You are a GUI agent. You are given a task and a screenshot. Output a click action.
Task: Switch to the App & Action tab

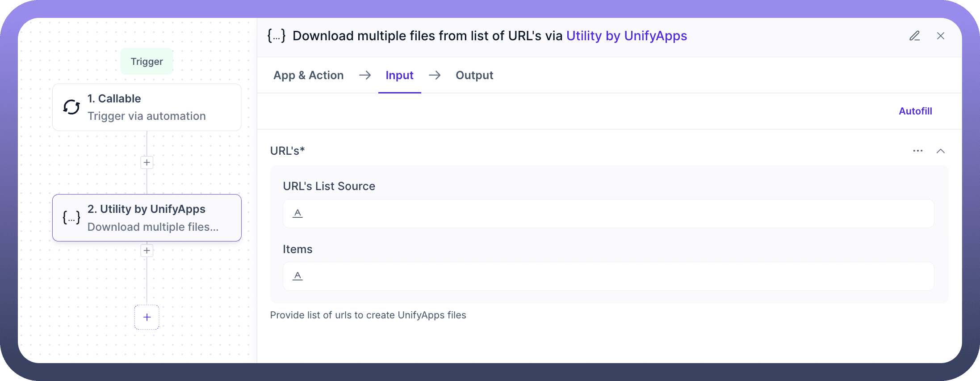pos(308,75)
